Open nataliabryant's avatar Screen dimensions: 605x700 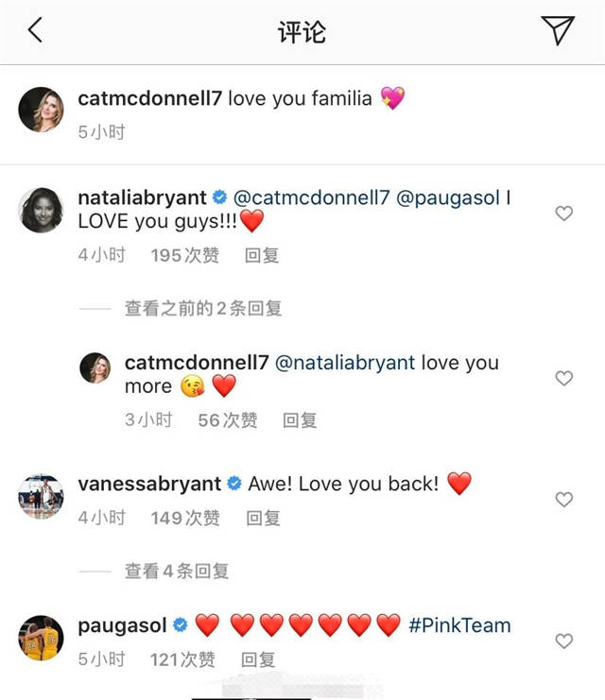pyautogui.click(x=41, y=210)
